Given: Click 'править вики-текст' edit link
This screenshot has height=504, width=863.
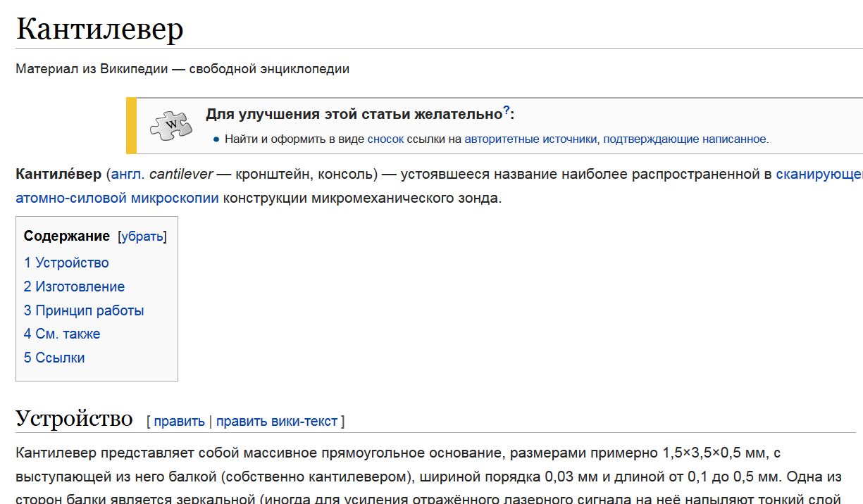Looking at the screenshot, I should click(x=277, y=422).
